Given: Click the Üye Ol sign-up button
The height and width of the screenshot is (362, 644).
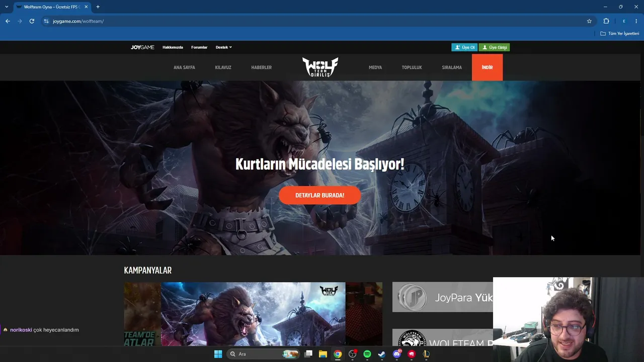Looking at the screenshot, I should point(464,47).
